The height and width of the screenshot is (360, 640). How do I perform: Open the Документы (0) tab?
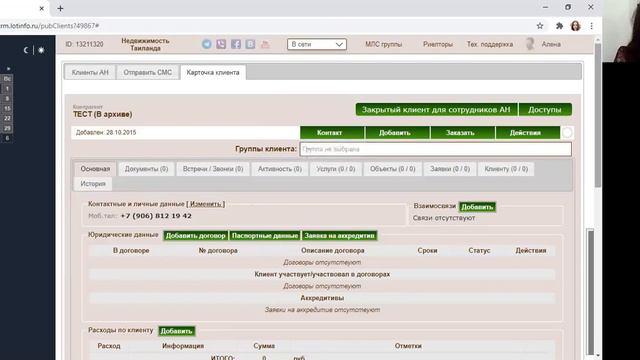pyautogui.click(x=147, y=169)
